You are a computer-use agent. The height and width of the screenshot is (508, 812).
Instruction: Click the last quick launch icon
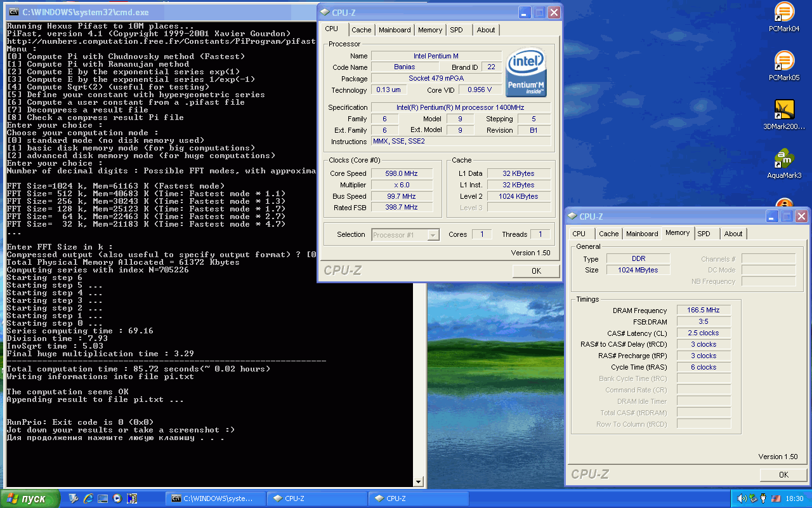(x=133, y=498)
